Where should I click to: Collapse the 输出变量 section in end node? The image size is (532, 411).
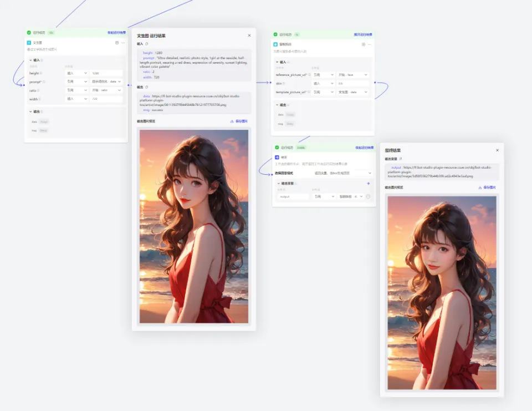(x=279, y=184)
